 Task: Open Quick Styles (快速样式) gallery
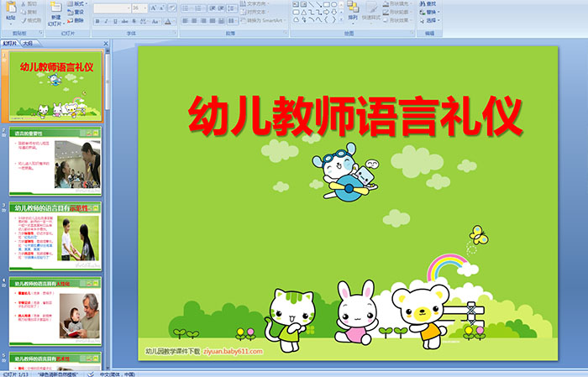click(371, 11)
